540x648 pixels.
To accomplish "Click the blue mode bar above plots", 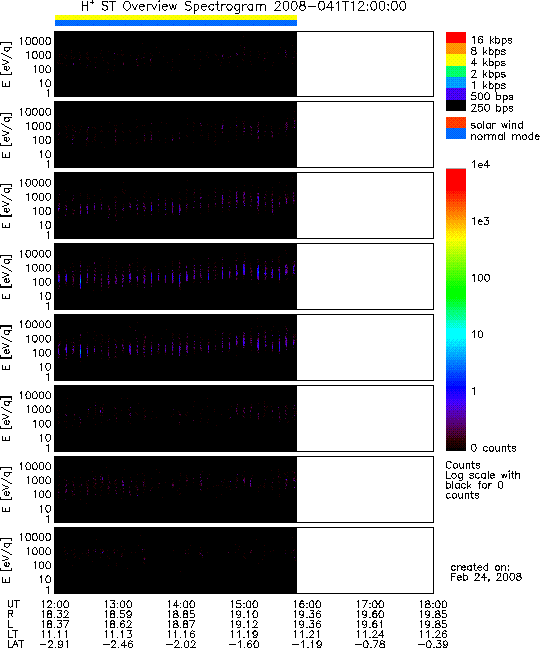I will (x=176, y=23).
